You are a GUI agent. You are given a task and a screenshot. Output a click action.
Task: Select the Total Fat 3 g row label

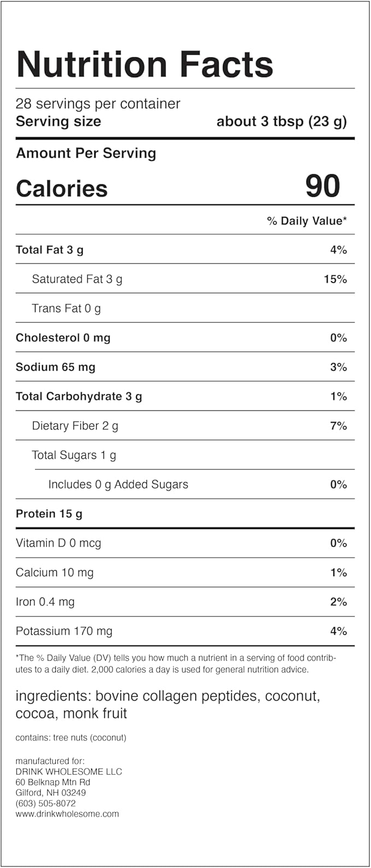(50, 250)
